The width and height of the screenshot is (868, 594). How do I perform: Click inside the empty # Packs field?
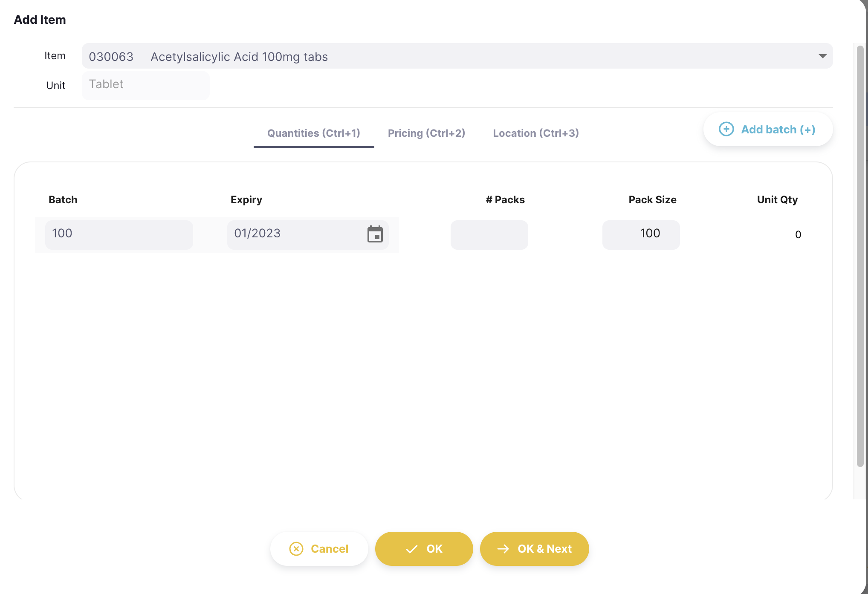click(489, 235)
